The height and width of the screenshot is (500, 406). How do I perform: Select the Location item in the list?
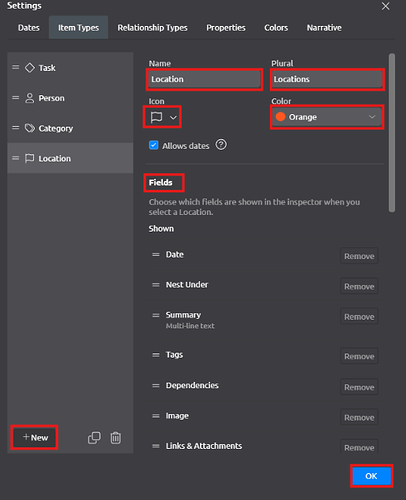click(x=70, y=158)
